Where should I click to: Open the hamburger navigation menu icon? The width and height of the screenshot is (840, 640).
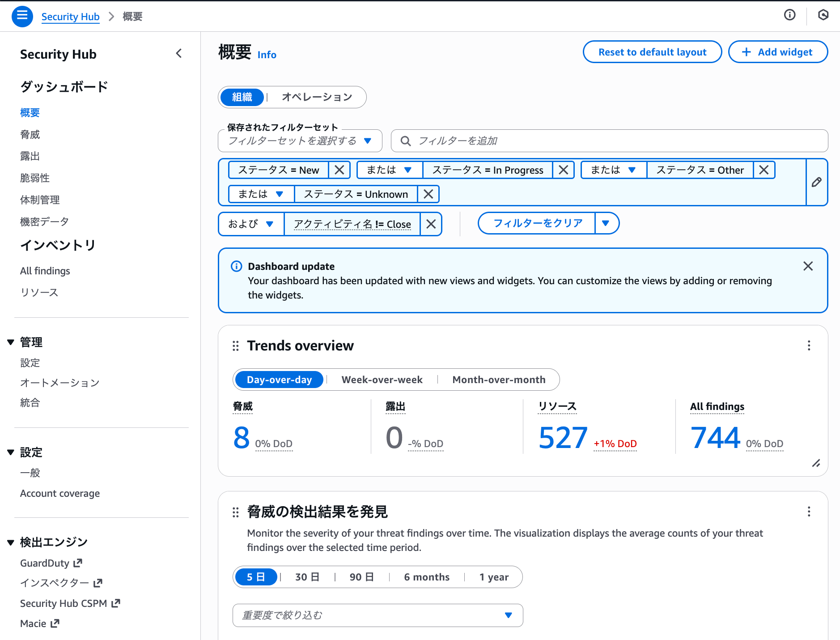pos(22,16)
